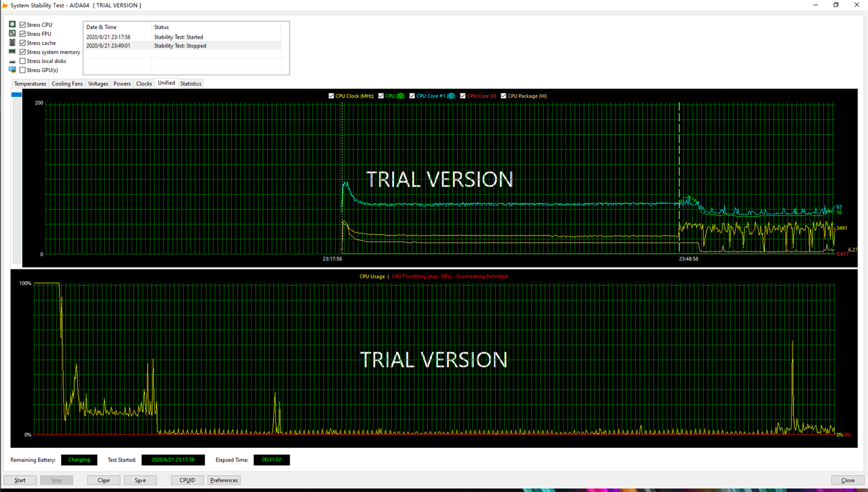Image resolution: width=868 pixels, height=492 pixels.
Task: Open the Voltages tab
Action: tap(98, 83)
